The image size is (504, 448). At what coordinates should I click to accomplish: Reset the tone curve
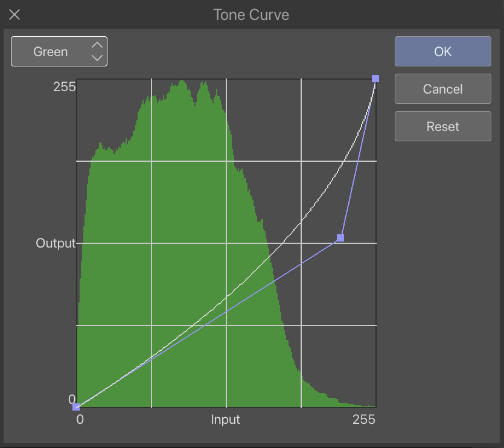tap(442, 127)
